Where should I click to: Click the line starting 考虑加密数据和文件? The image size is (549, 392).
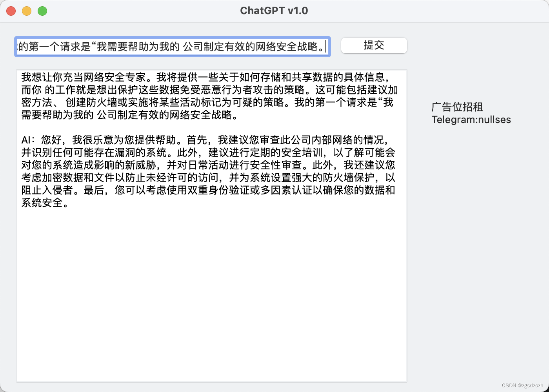(x=208, y=178)
